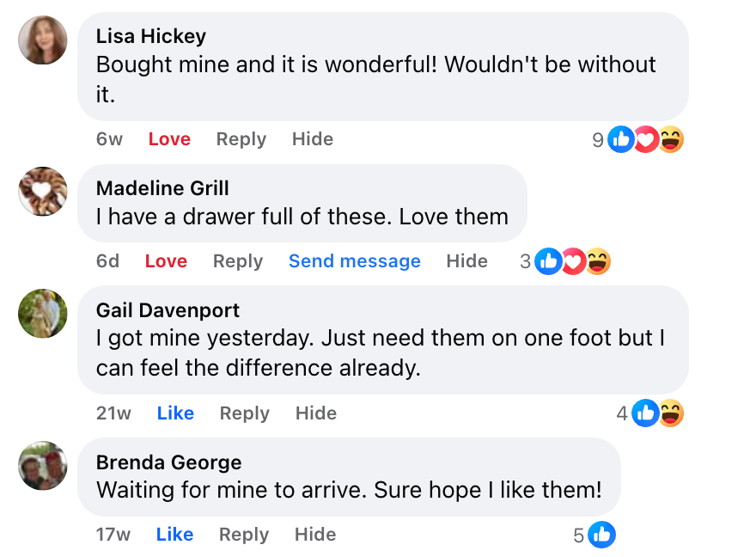Open Madeline Grill's profile picture
Viewport: 756px width, 557px height.
coord(43,191)
